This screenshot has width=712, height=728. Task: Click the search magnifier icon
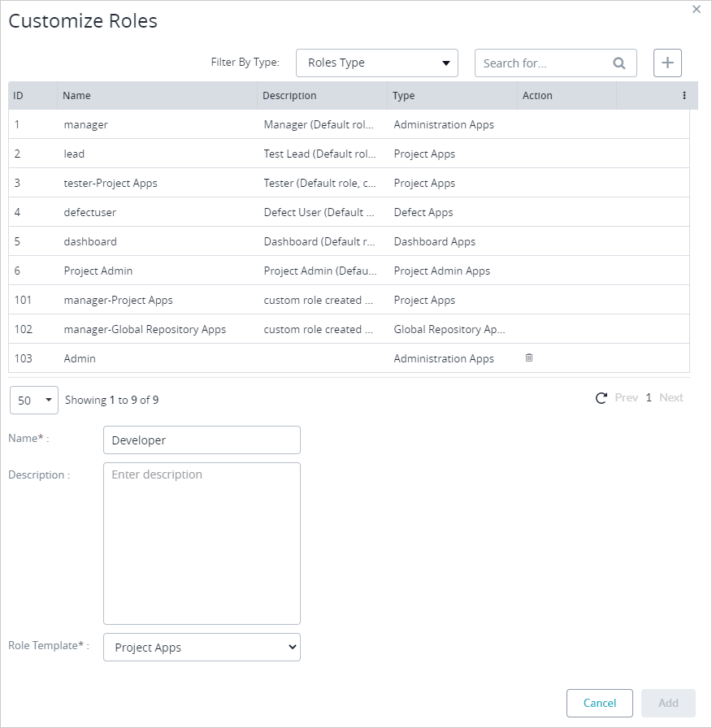tap(619, 63)
